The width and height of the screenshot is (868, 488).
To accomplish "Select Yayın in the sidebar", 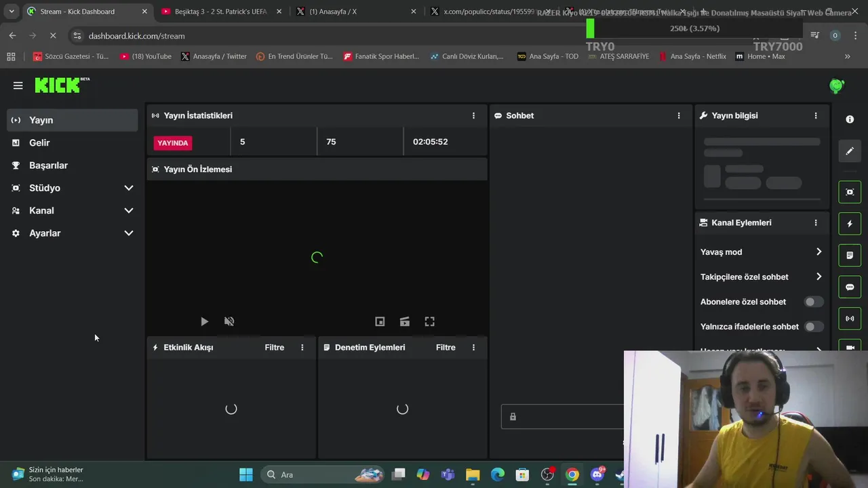I will tap(73, 120).
